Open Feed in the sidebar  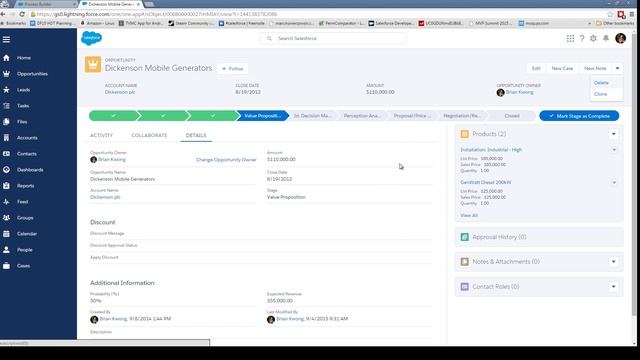pyautogui.click(x=22, y=202)
